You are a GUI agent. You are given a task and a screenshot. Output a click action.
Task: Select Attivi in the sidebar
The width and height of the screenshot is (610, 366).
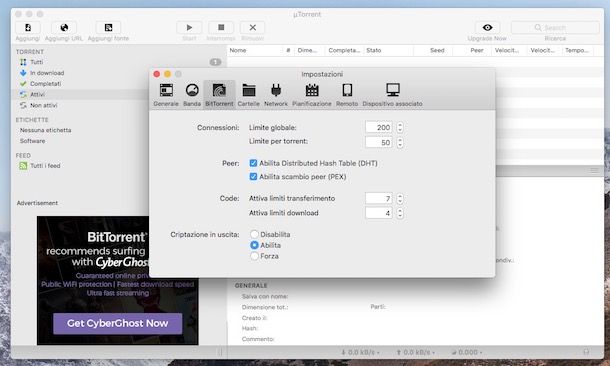(37, 95)
